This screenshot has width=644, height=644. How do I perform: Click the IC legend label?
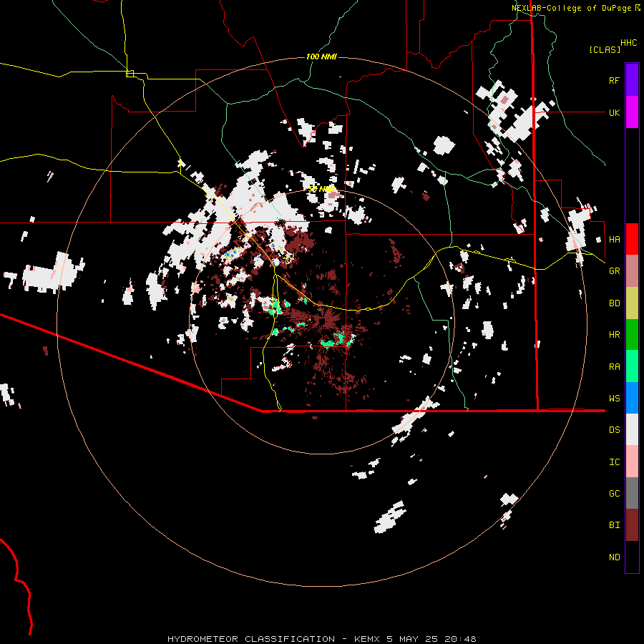point(614,462)
